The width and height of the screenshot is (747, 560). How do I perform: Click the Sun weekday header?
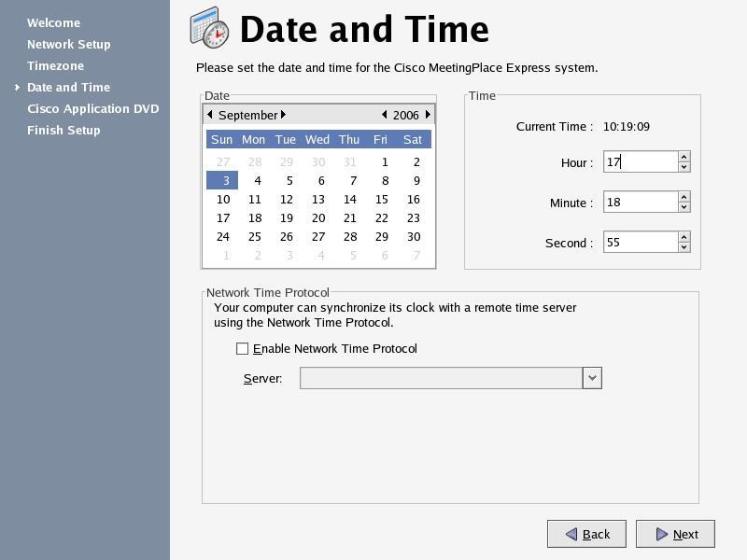[x=221, y=139]
